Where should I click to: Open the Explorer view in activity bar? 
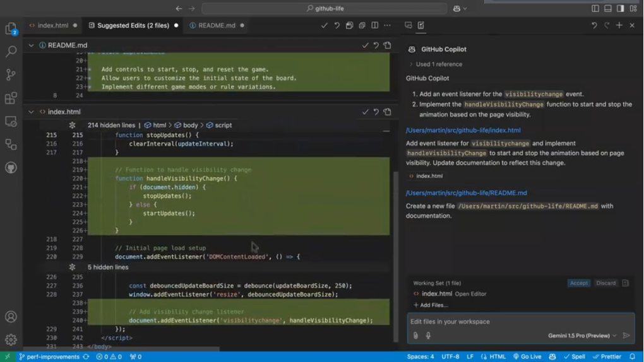[x=11, y=28]
